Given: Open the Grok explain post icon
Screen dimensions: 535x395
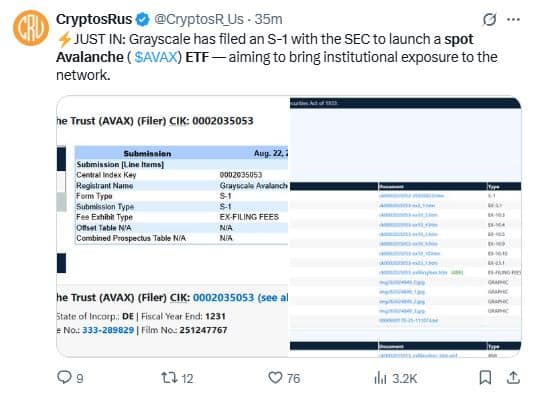Looking at the screenshot, I should [x=490, y=19].
